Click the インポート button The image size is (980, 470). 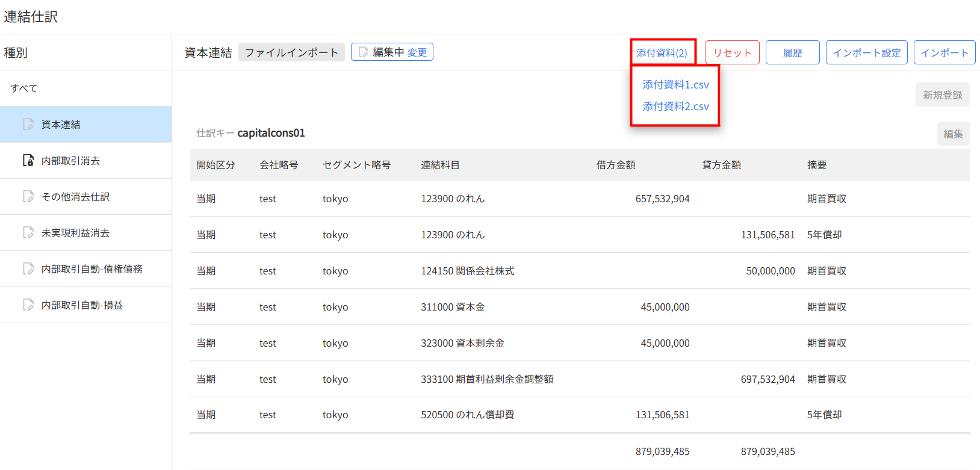944,52
